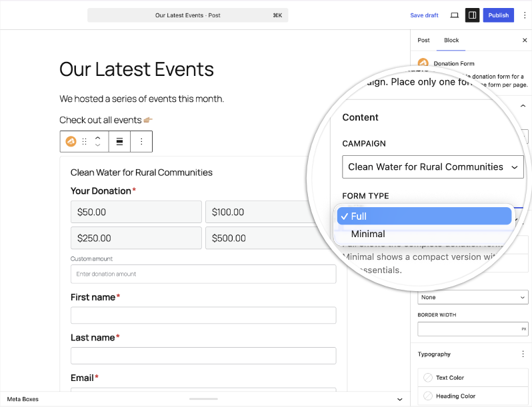The image size is (532, 407).
Task: Click the Save draft link
Action: pyautogui.click(x=424, y=15)
